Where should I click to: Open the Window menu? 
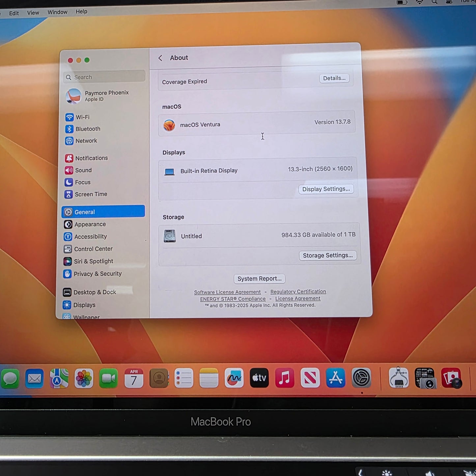(x=57, y=12)
